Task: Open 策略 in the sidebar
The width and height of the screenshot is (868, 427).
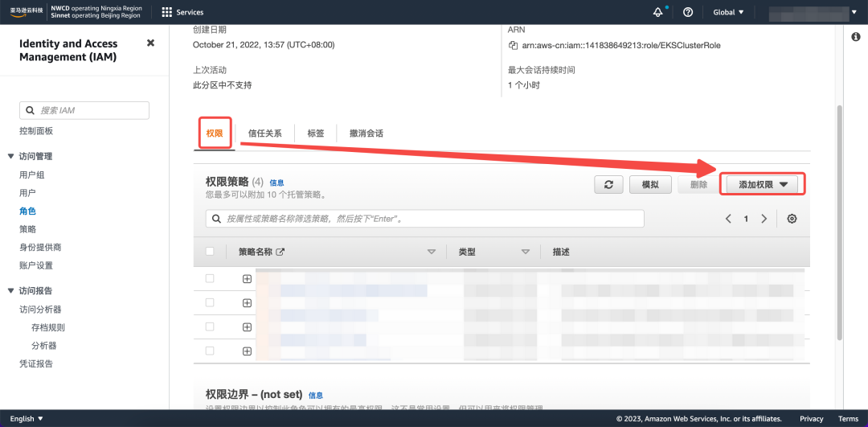Action: [x=27, y=229]
